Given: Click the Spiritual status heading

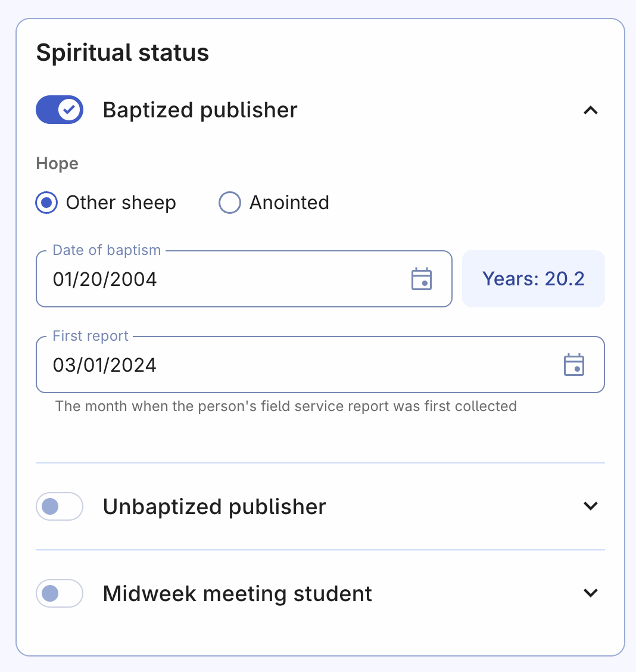Looking at the screenshot, I should point(123,52).
